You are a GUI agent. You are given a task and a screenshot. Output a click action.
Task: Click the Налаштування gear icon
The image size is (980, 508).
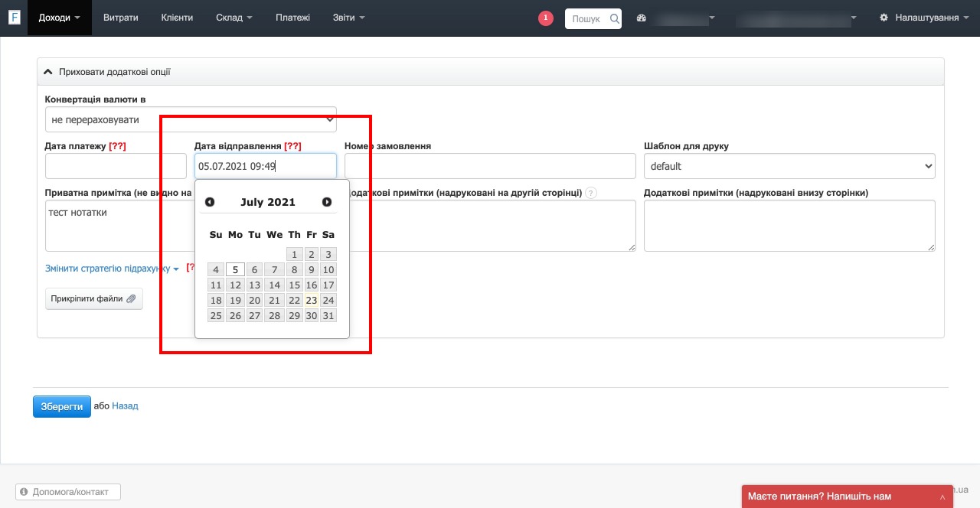pyautogui.click(x=884, y=18)
